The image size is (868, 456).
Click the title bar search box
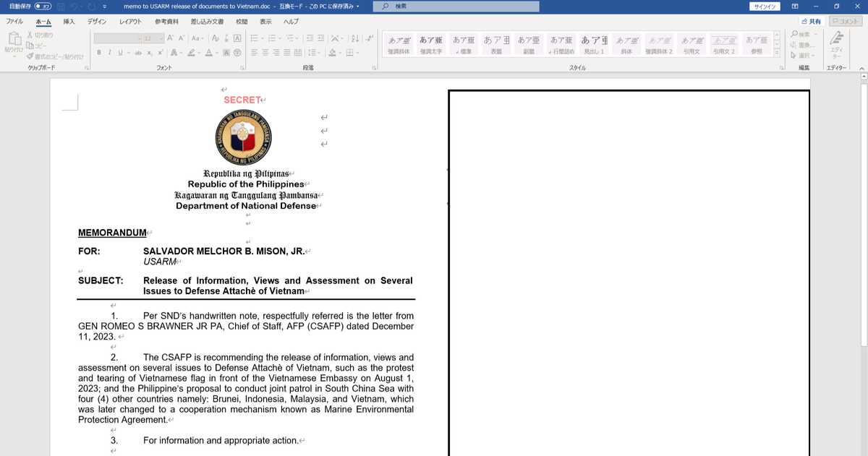pyautogui.click(x=456, y=7)
